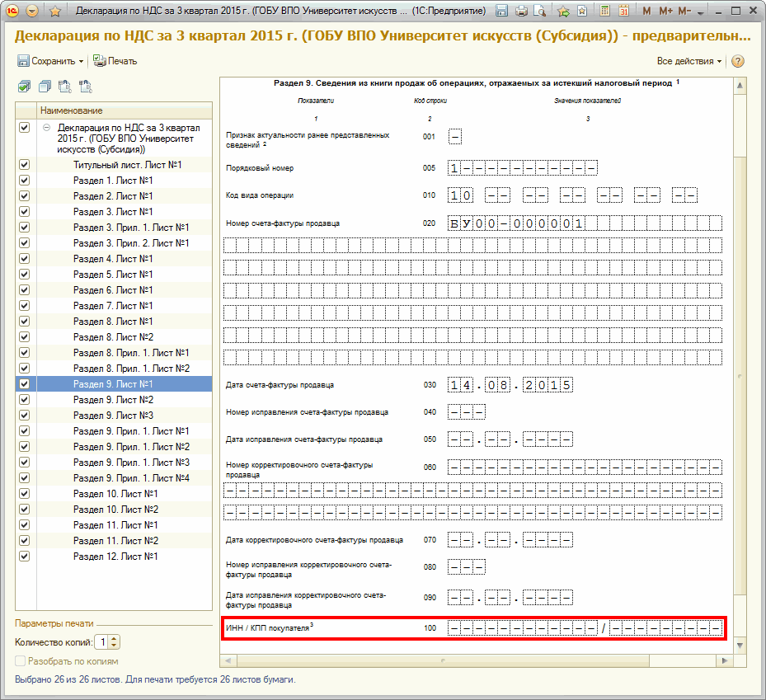Click the get-link star with arrow icon
766x700 pixels.
(x=563, y=11)
